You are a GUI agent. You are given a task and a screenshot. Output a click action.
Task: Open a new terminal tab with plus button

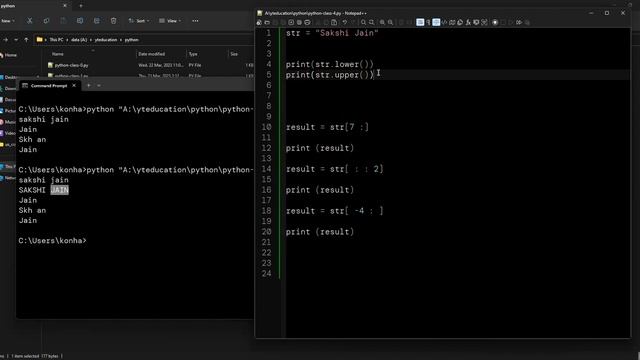89,86
